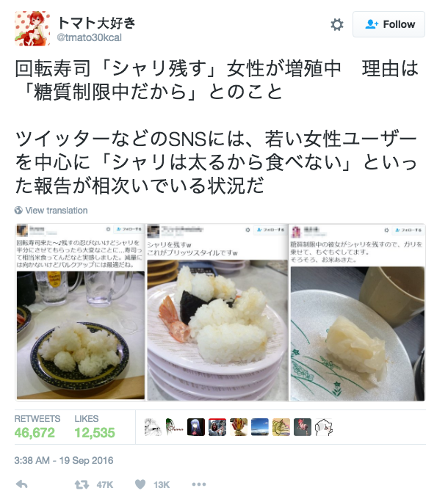Follow the トマト大好き account
This screenshot has height=499, width=448.
point(389,24)
